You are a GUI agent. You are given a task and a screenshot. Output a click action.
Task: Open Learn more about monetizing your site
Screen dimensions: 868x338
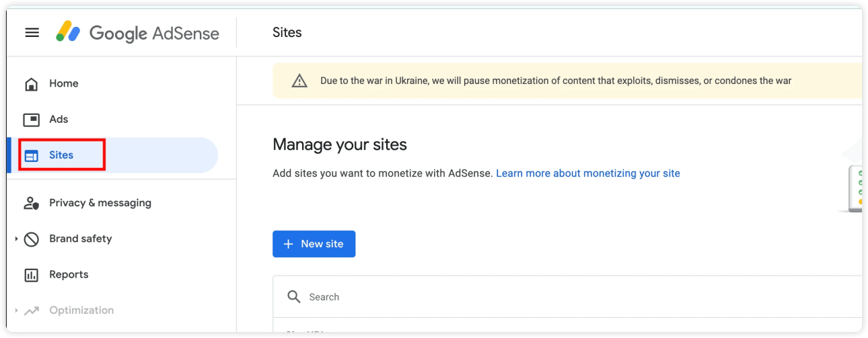tap(587, 173)
